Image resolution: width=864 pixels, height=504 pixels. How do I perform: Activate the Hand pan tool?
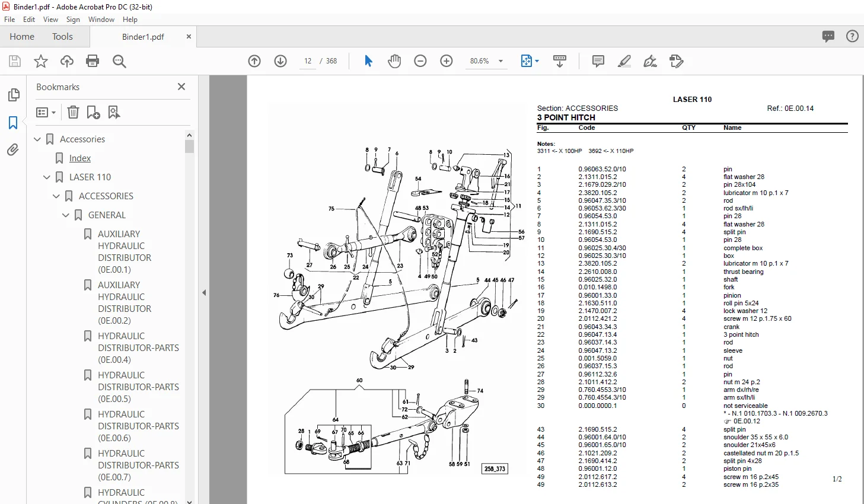tap(394, 61)
